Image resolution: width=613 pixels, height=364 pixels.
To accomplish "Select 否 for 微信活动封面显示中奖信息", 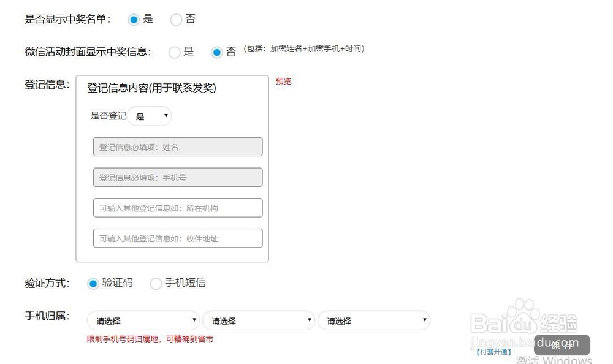I will click(x=217, y=52).
